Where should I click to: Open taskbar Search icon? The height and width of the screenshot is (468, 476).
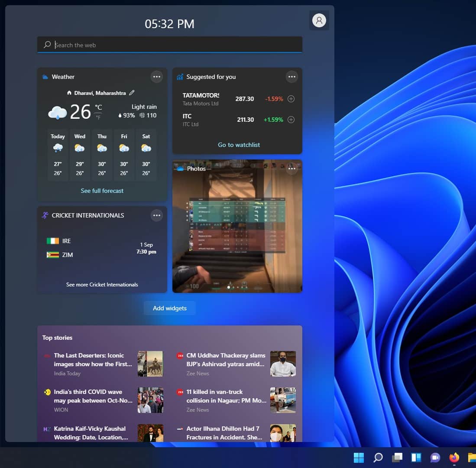[378, 457]
